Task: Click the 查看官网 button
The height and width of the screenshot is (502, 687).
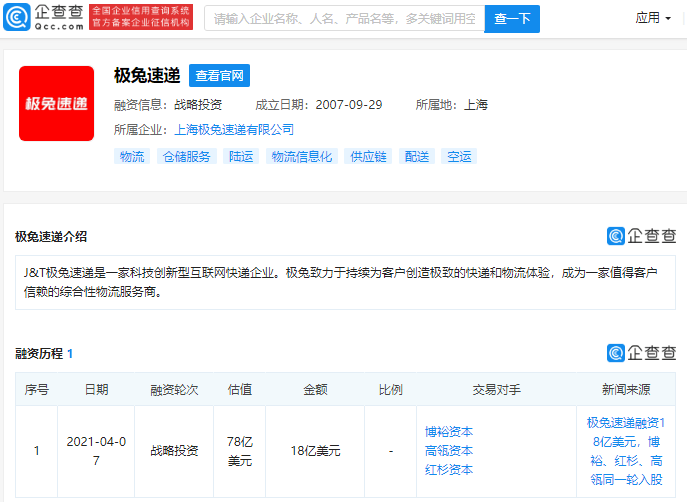Action: (219, 76)
